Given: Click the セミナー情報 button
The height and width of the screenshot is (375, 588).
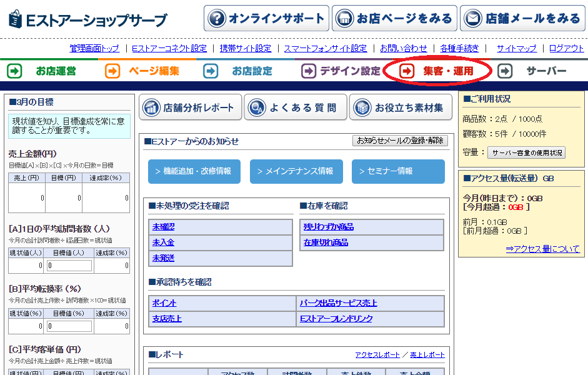Looking at the screenshot, I should (x=398, y=171).
